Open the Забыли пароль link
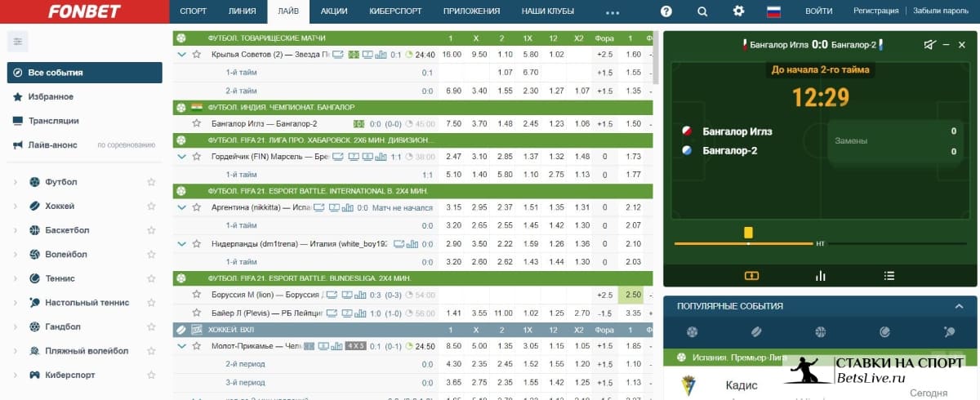The image size is (980, 400). pos(941,11)
